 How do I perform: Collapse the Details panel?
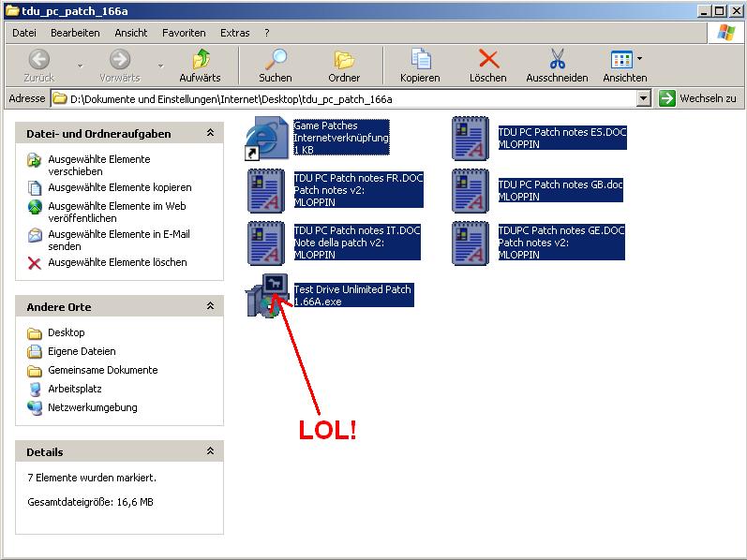point(210,451)
